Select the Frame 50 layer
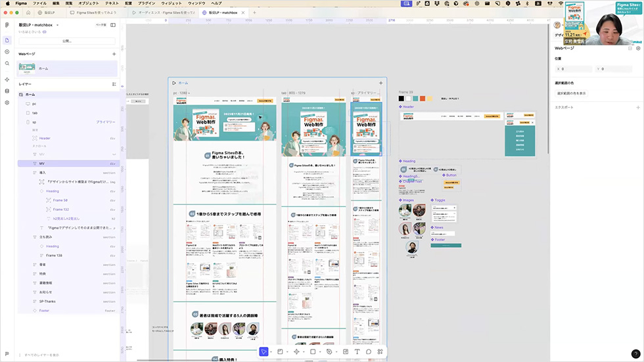 tap(68, 200)
